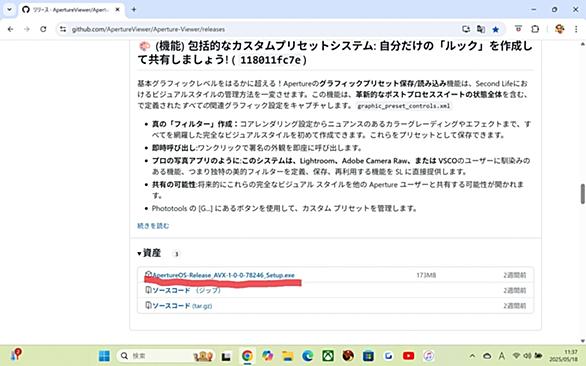The height and width of the screenshot is (366, 586).
Task: Go back to the previous page
Action: (10, 29)
